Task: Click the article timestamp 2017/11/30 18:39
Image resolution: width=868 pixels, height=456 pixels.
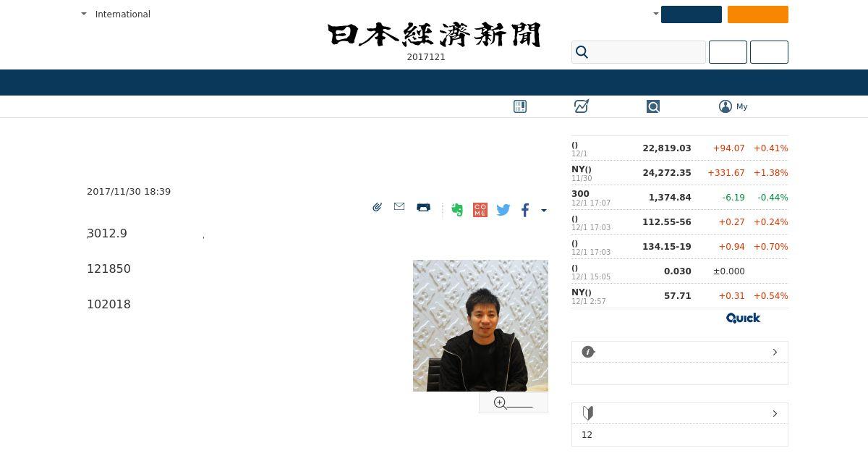Action: [x=129, y=191]
